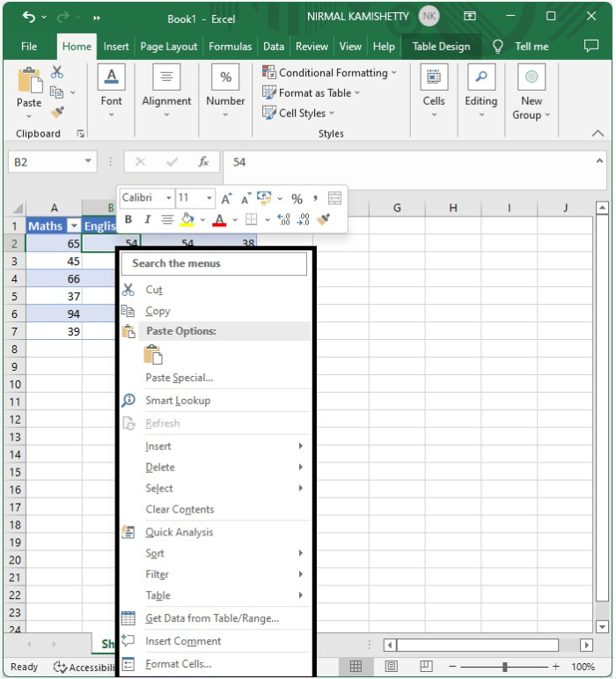Click the zoom in plus button
The image size is (616, 679).
coord(556,666)
